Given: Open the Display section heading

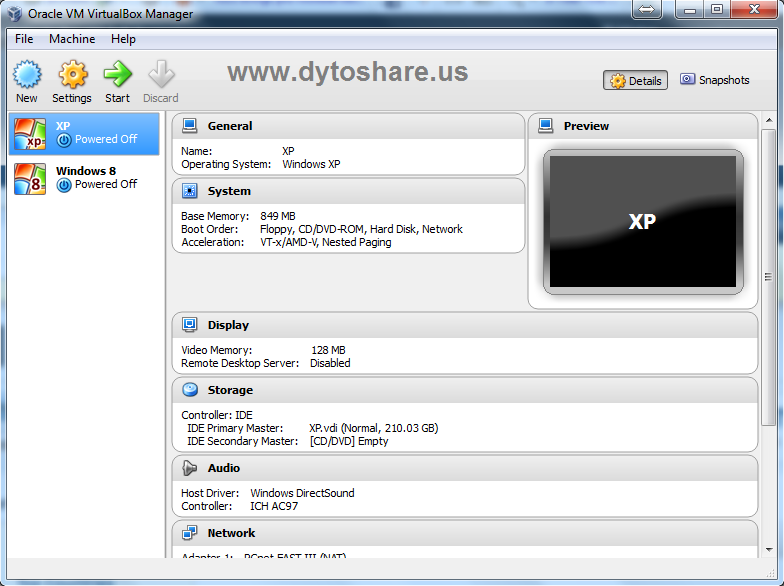Looking at the screenshot, I should click(x=228, y=325).
